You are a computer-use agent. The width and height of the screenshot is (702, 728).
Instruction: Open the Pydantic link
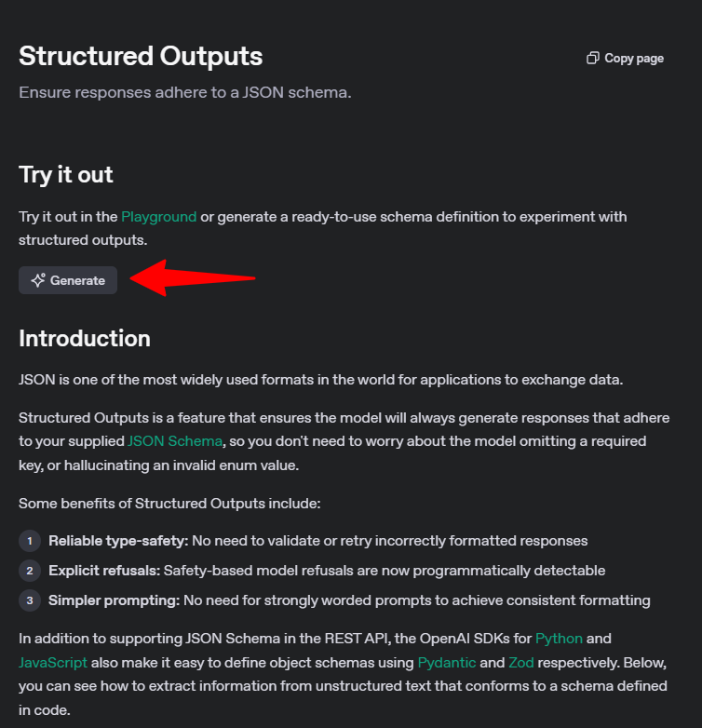coord(447,663)
